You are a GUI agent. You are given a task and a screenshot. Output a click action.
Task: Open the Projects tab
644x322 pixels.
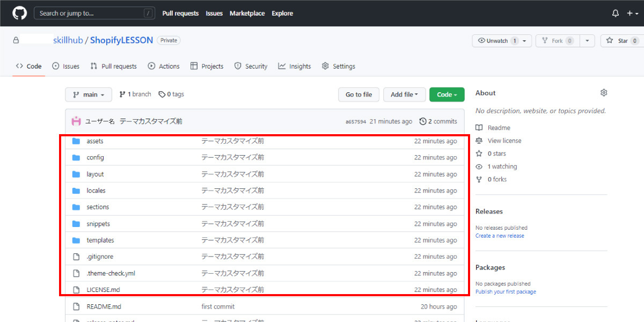tap(207, 66)
